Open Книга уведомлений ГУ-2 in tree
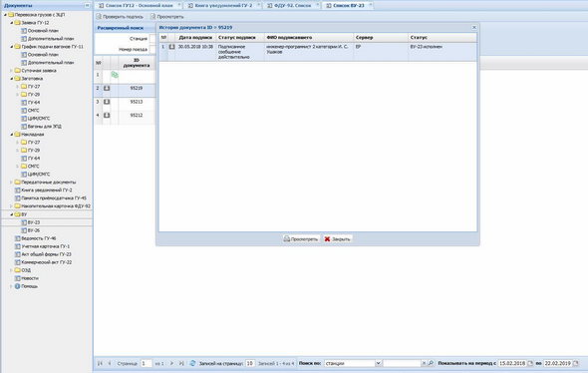 click(x=46, y=190)
